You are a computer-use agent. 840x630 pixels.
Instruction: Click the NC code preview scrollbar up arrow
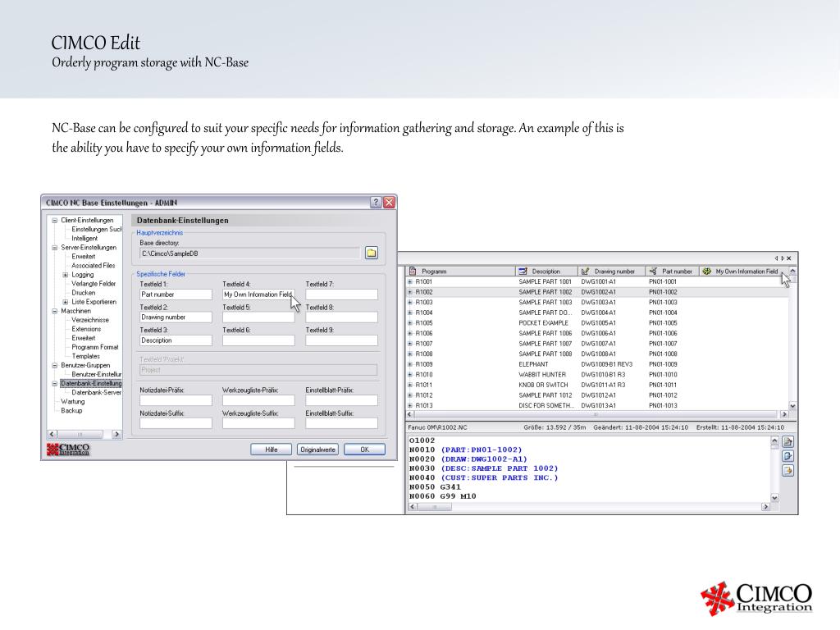774,441
